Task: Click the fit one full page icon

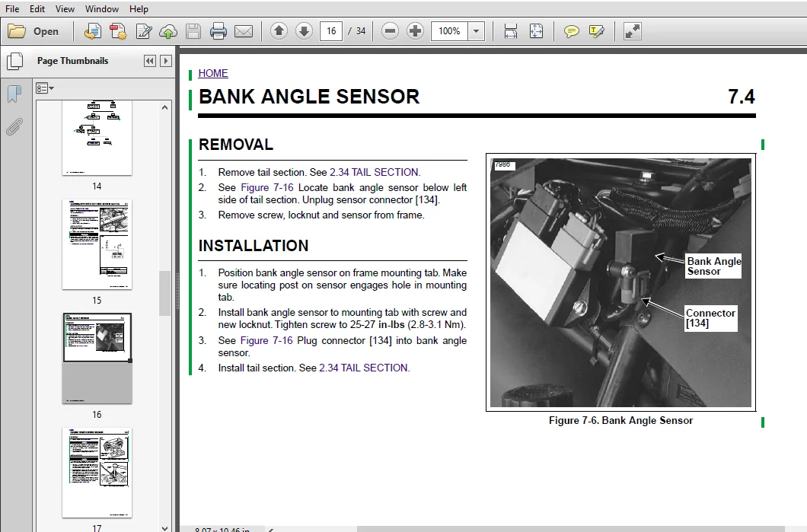Action: [x=536, y=31]
